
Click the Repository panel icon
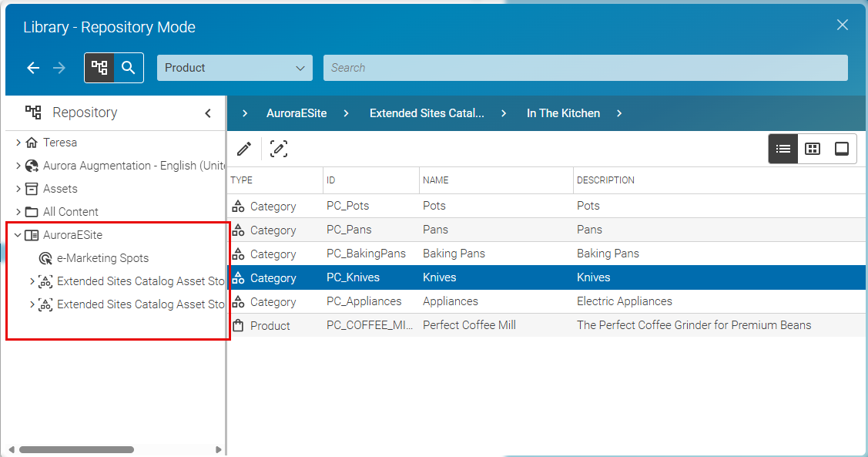click(x=33, y=112)
